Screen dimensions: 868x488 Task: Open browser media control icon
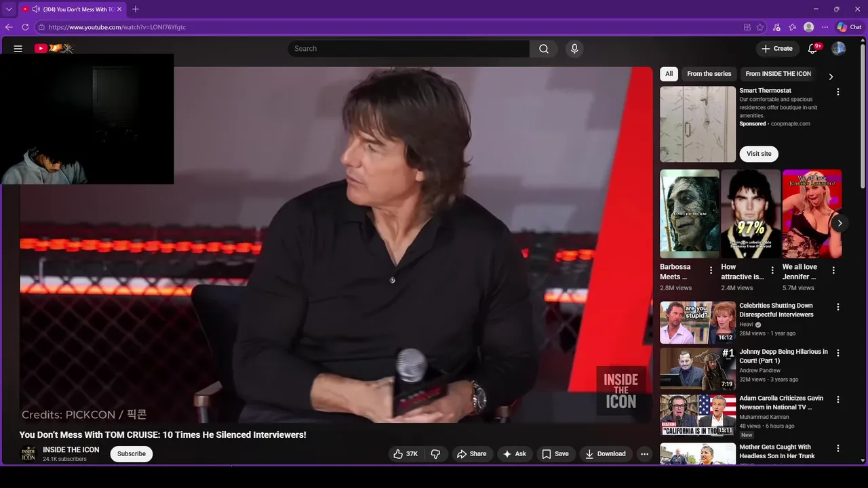776,27
